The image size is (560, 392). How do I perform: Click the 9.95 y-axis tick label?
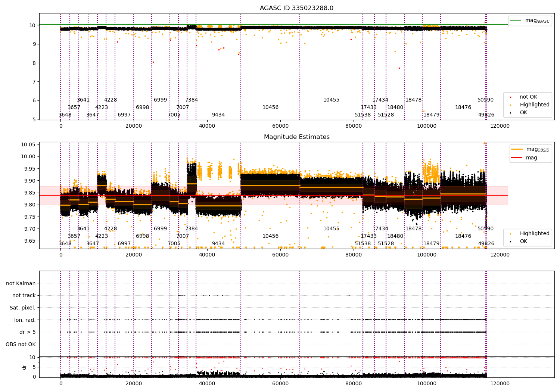(x=30, y=169)
